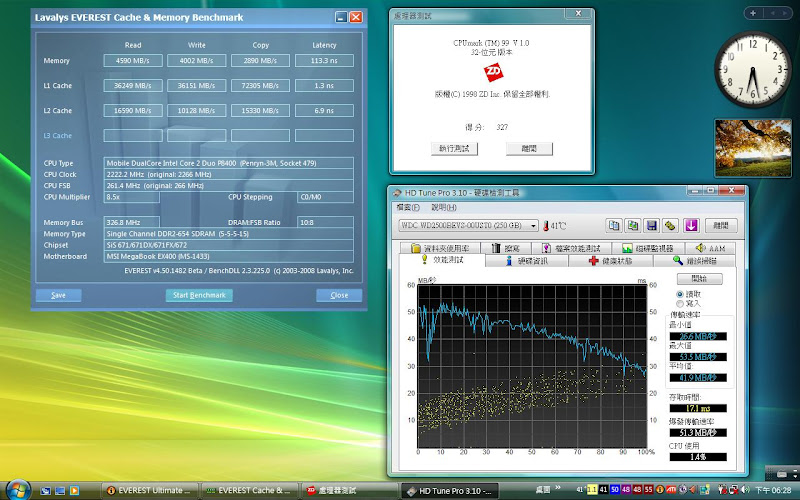Click the empty L3 Cache Read field
Image resolution: width=800 pixels, height=500 pixels.
click(x=133, y=136)
